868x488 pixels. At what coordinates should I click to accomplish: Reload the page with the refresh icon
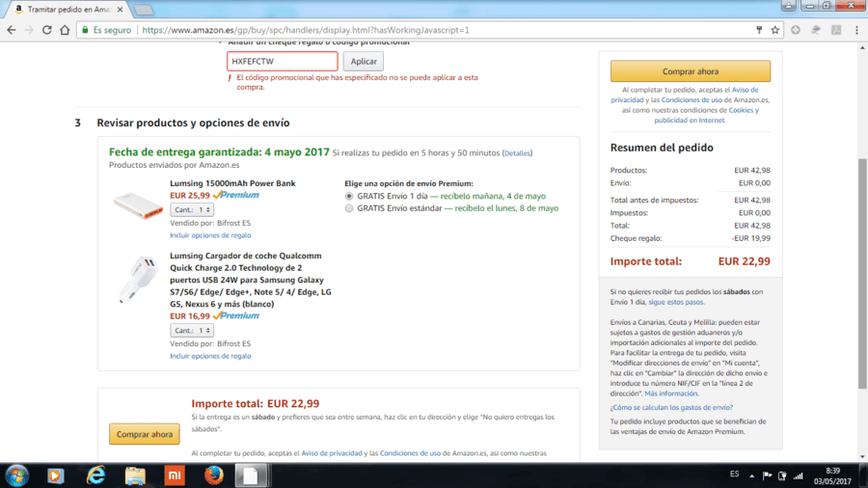pyautogui.click(x=47, y=30)
